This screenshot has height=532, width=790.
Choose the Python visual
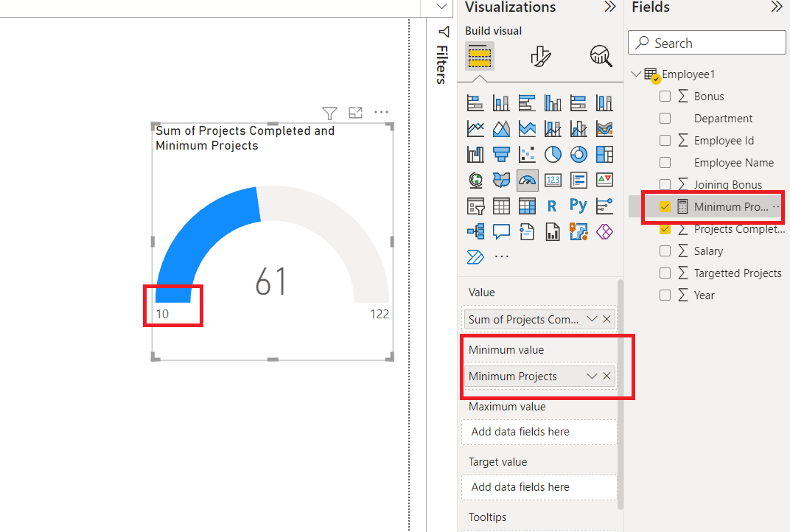click(578, 206)
